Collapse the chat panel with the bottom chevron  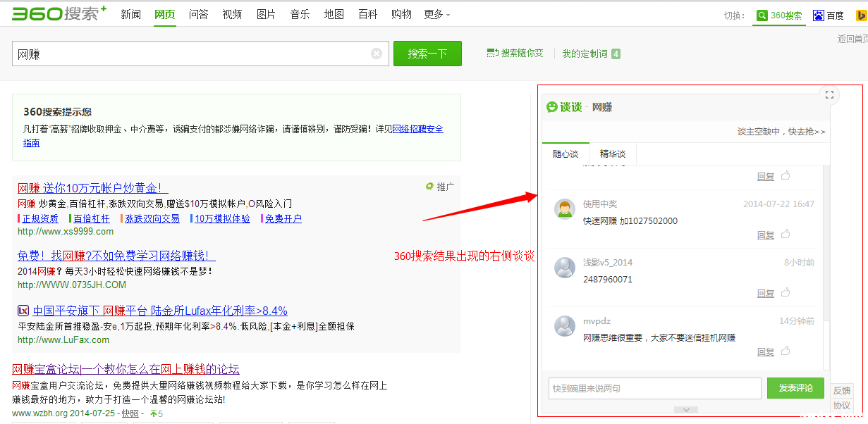pos(686,409)
